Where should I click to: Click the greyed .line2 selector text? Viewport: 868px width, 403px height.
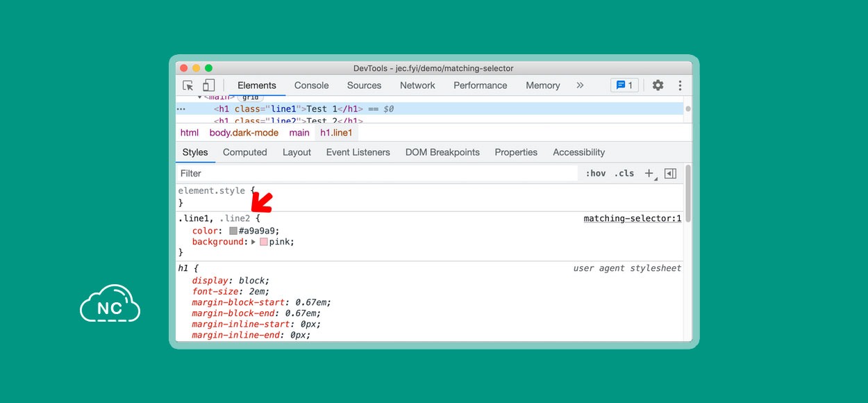pyautogui.click(x=235, y=219)
